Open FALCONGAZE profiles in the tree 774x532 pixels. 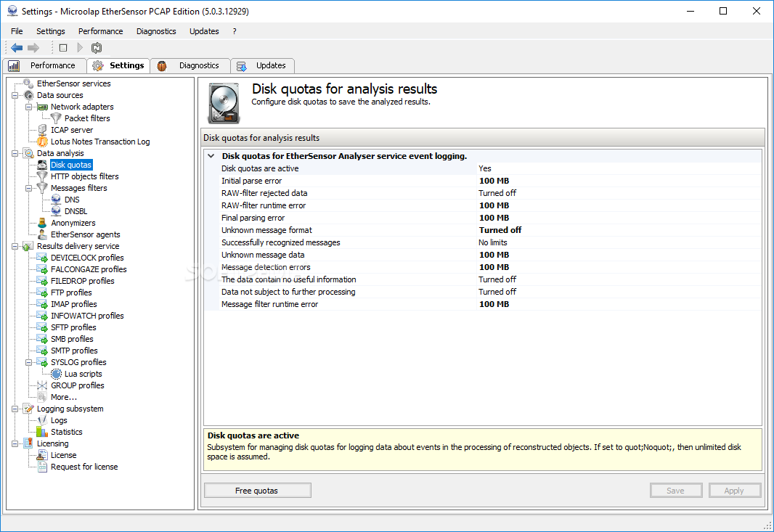89,269
